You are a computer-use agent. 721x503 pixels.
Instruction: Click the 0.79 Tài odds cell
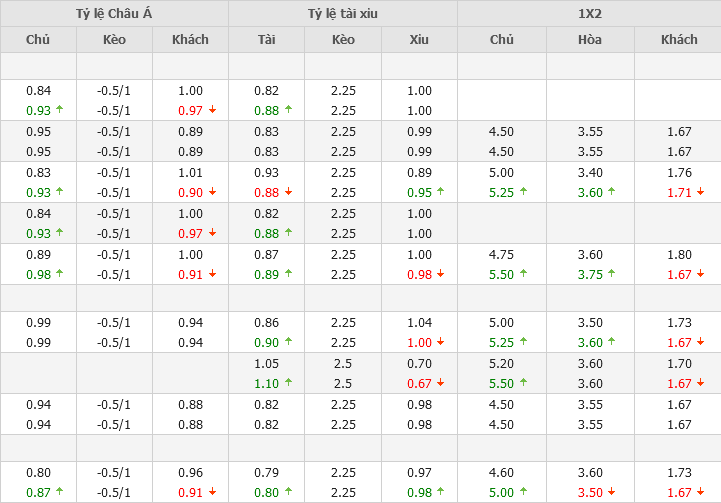(266, 472)
